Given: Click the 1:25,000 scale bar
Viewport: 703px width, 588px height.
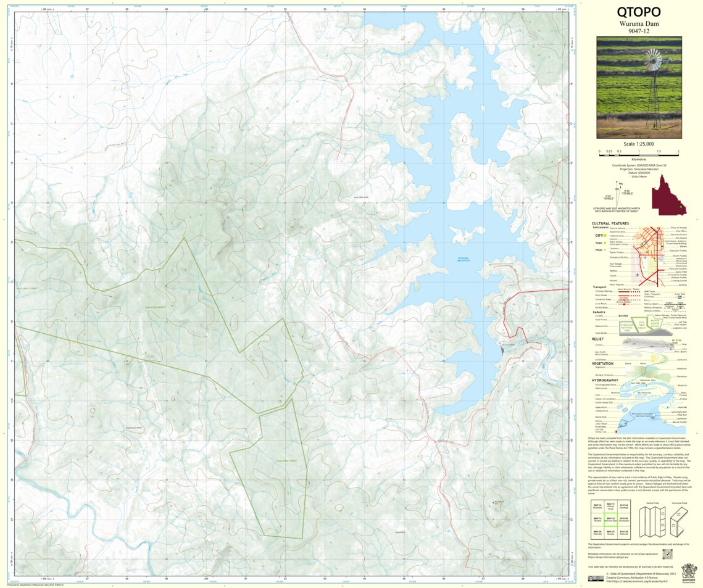Looking at the screenshot, I should pyautogui.click(x=639, y=151).
